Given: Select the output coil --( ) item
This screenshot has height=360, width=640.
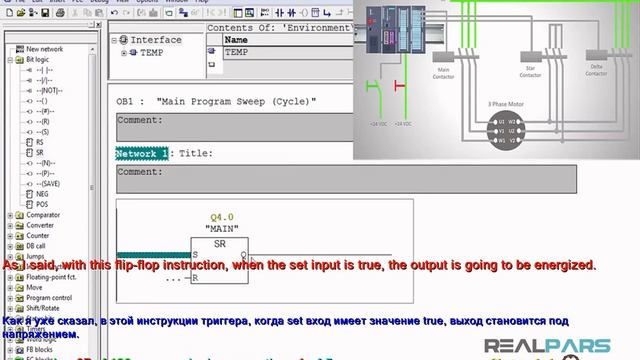Looking at the screenshot, I should pyautogui.click(x=42, y=101).
